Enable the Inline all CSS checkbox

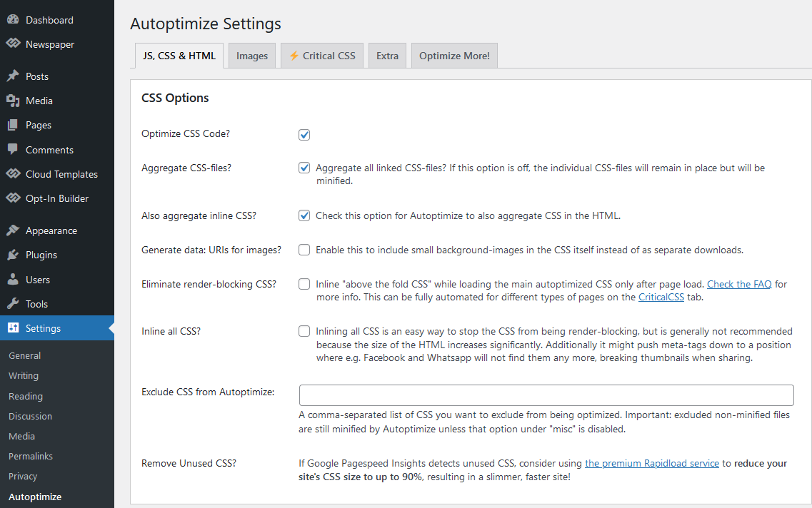point(304,331)
